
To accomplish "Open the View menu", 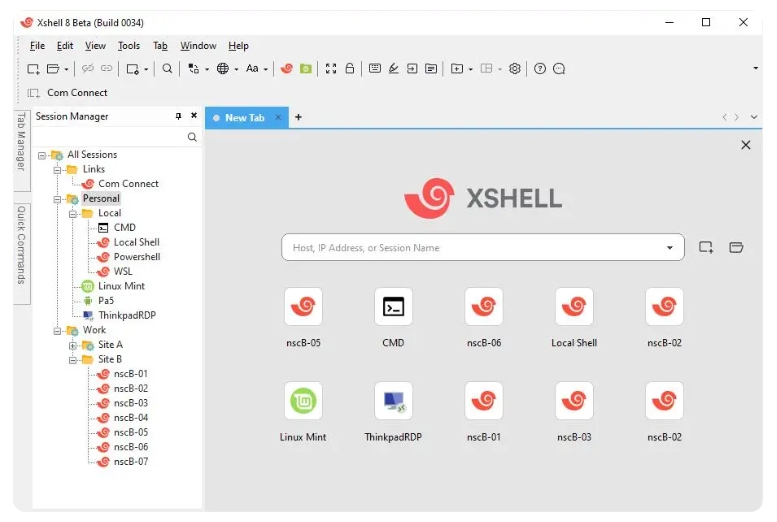I will [95, 46].
